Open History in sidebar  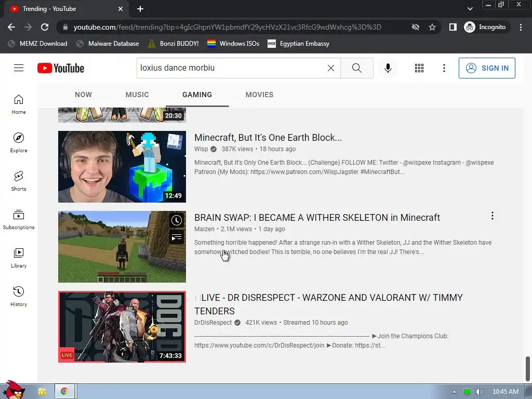pos(19,296)
